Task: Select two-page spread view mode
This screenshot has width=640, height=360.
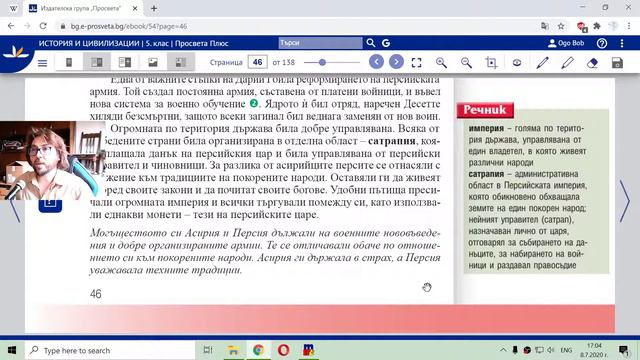Action: (97, 62)
